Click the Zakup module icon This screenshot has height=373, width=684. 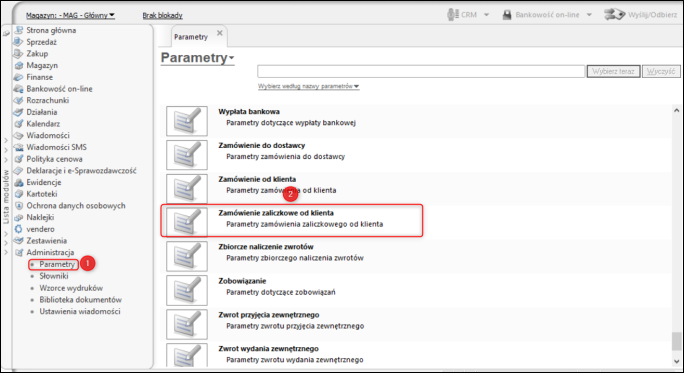click(18, 54)
